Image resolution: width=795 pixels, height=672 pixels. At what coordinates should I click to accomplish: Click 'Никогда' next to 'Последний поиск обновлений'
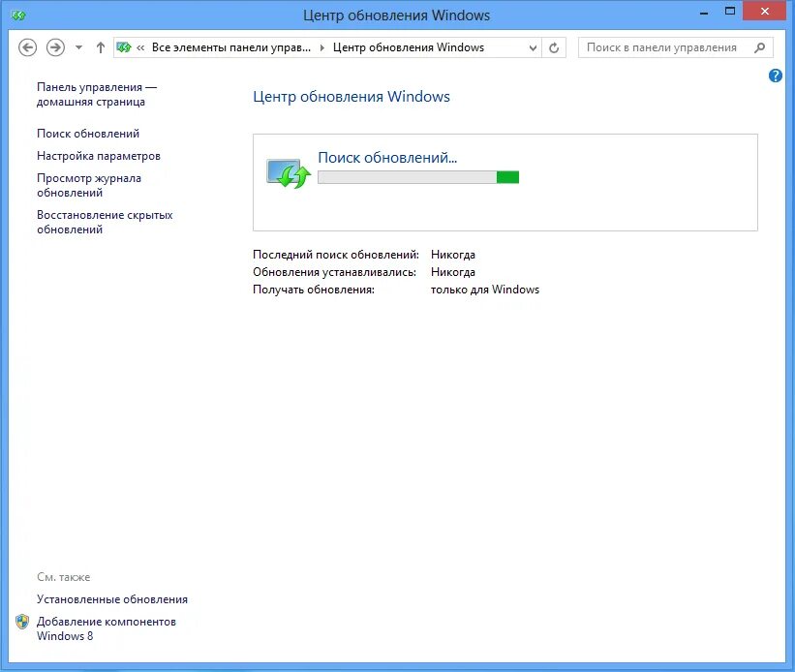(453, 255)
